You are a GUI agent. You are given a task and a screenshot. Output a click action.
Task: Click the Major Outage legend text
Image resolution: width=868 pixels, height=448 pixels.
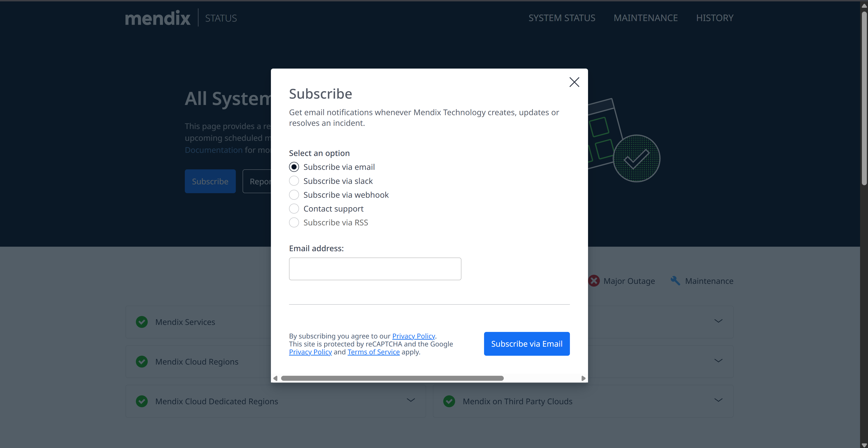629,281
